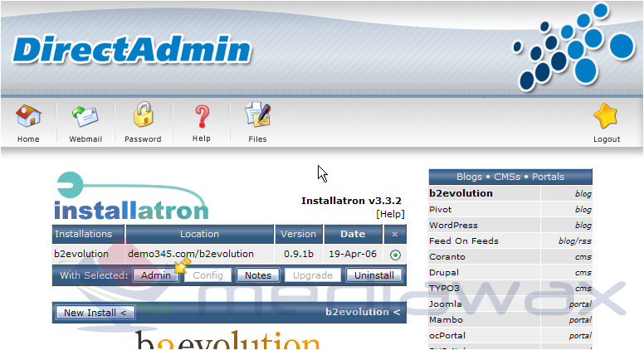The image size is (644, 350).
Task: Click the 0.9.1b version cell
Action: point(299,254)
